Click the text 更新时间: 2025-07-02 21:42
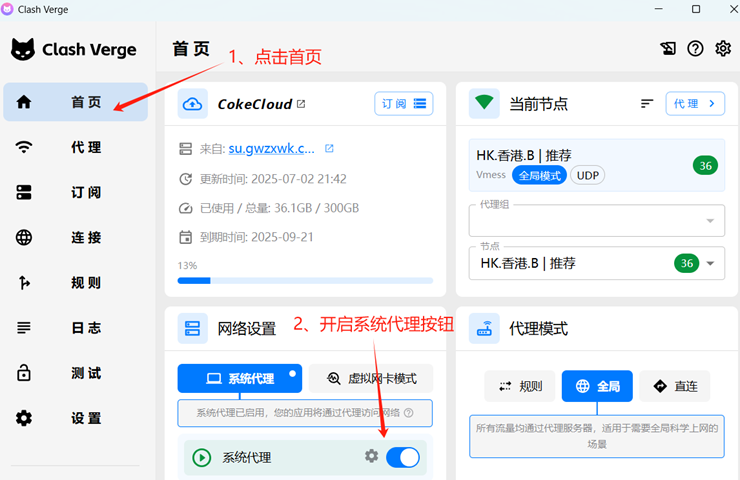The height and width of the screenshot is (480, 740). coord(273,179)
